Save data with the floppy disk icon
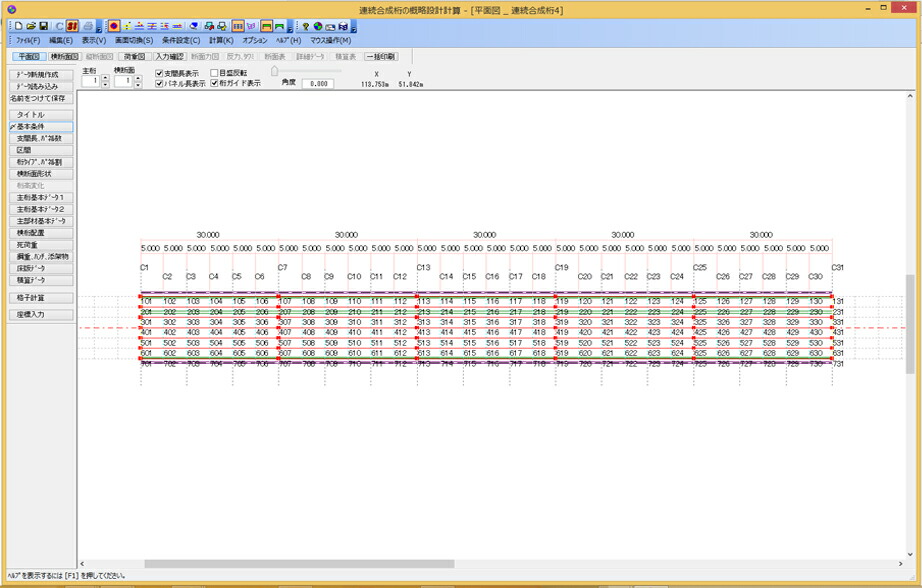Screen dimensions: 922x588 click(44, 26)
